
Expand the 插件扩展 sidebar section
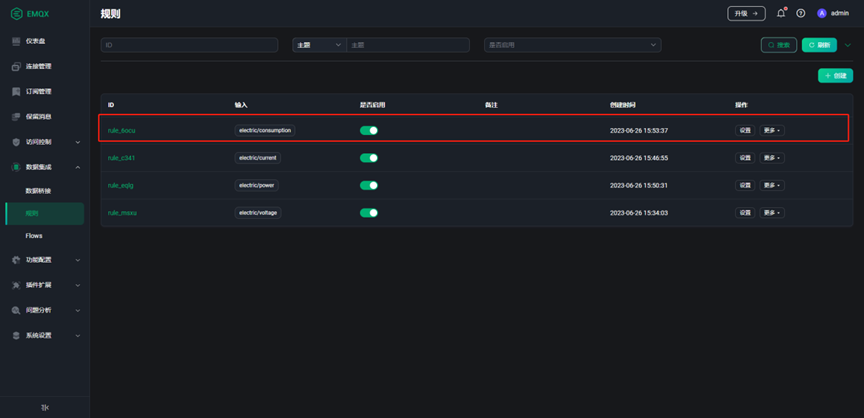coord(45,285)
